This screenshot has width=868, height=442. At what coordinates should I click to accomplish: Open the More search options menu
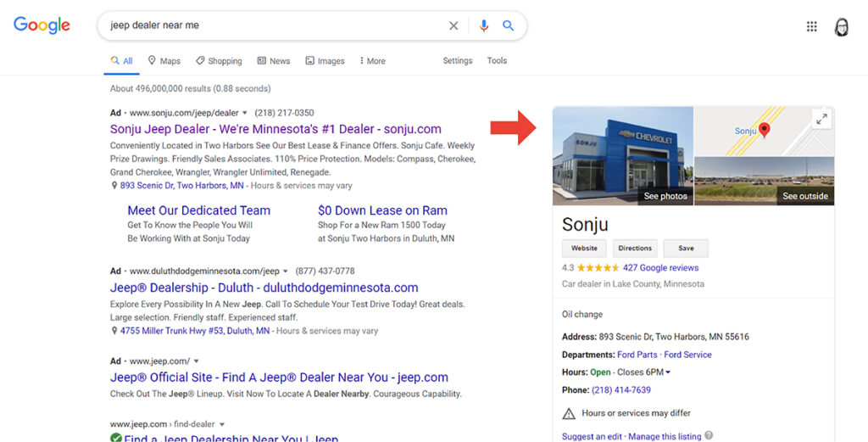pos(373,61)
